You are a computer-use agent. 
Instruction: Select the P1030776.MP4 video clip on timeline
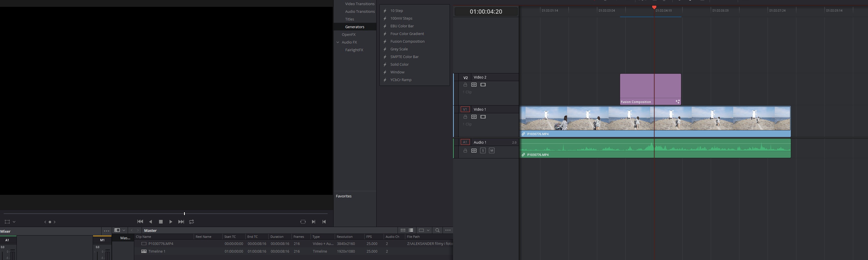[655, 121]
